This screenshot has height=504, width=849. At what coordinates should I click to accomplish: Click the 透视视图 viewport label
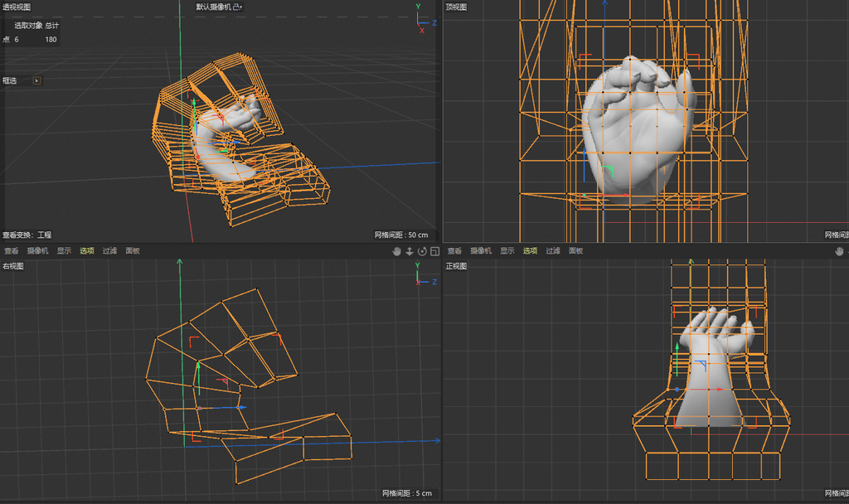pyautogui.click(x=17, y=7)
